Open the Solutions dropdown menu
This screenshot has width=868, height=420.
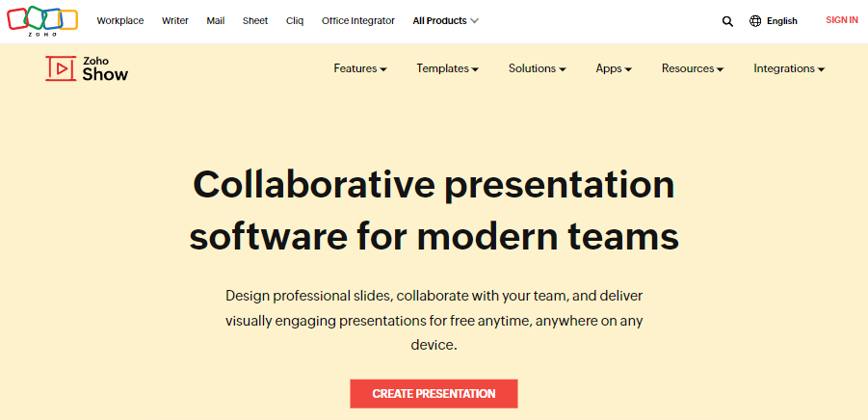[537, 69]
